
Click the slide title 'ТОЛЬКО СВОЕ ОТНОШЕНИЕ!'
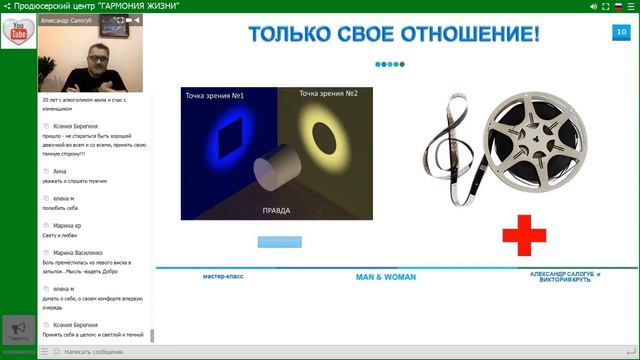(x=394, y=34)
